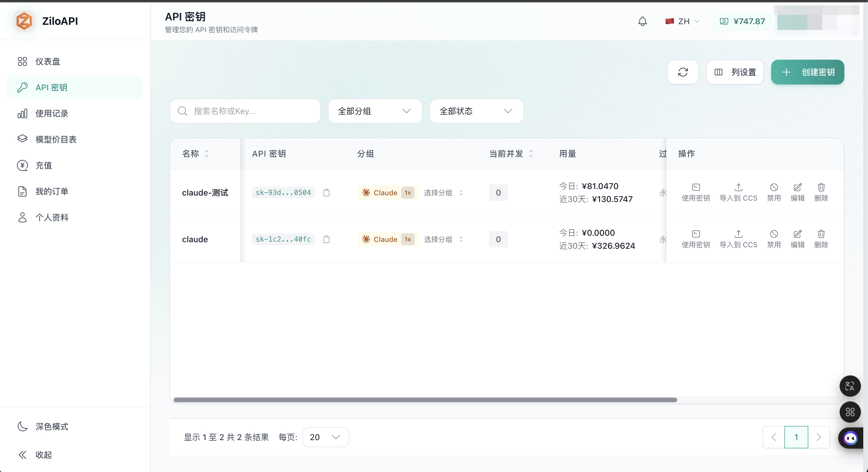Click the balance ¥747.87 badge
Viewport: 868px width, 472px height.
(x=742, y=21)
